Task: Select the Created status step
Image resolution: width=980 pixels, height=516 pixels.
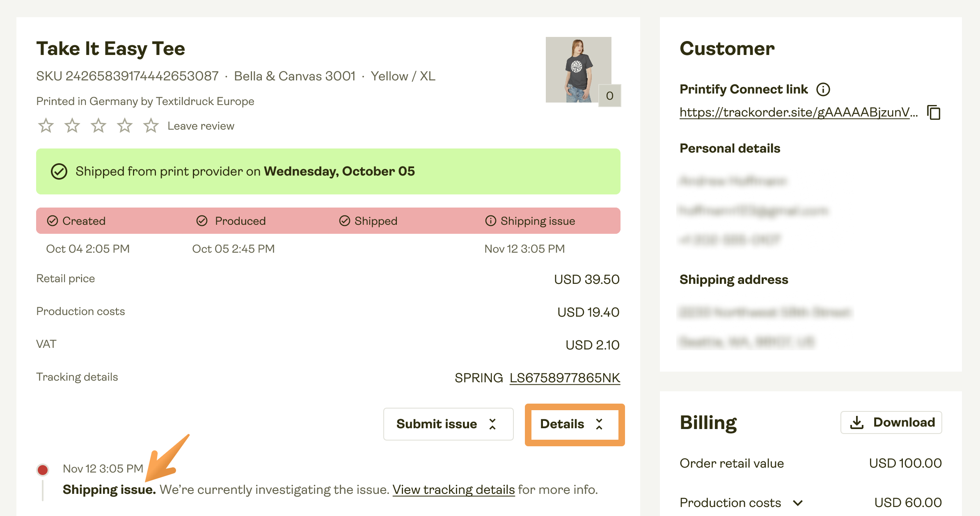Action: coord(76,221)
